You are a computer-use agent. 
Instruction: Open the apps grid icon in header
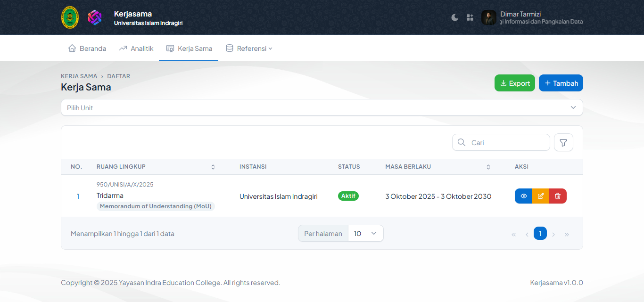pos(470,17)
